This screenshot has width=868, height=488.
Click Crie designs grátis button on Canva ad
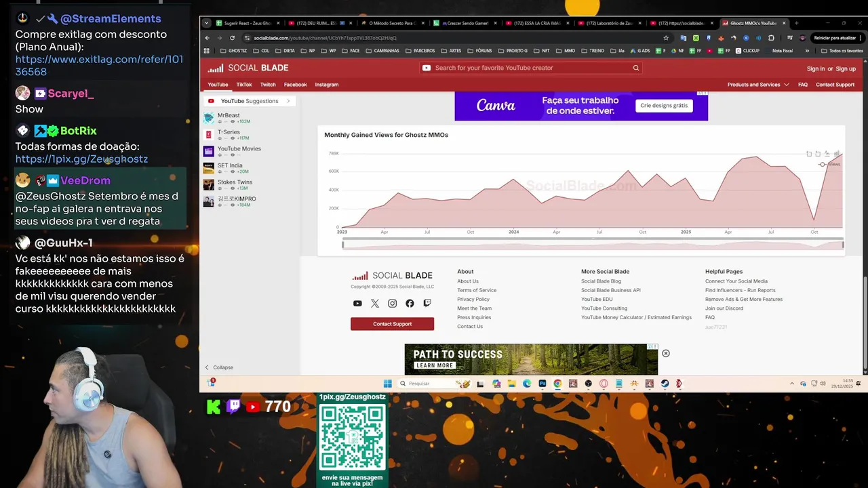(665, 106)
